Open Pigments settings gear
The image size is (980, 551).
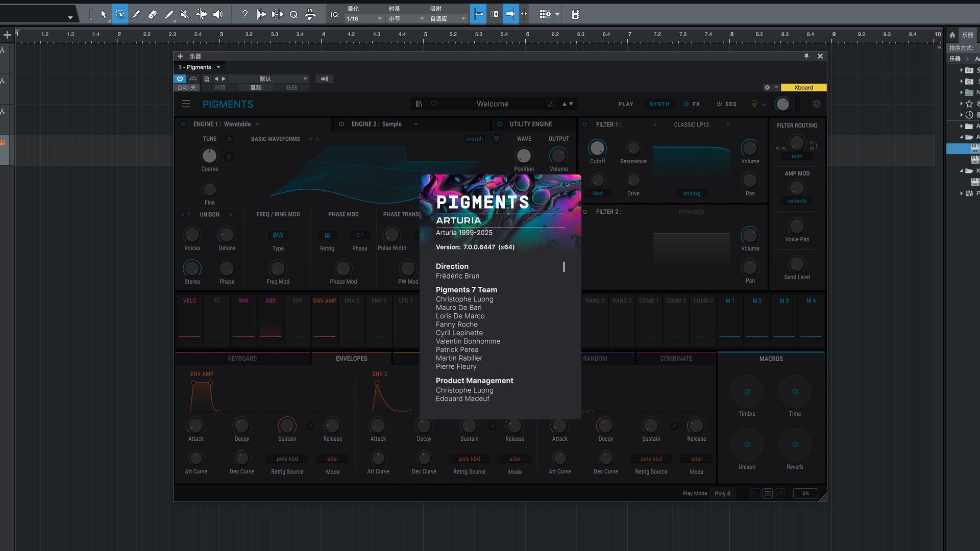click(x=817, y=104)
